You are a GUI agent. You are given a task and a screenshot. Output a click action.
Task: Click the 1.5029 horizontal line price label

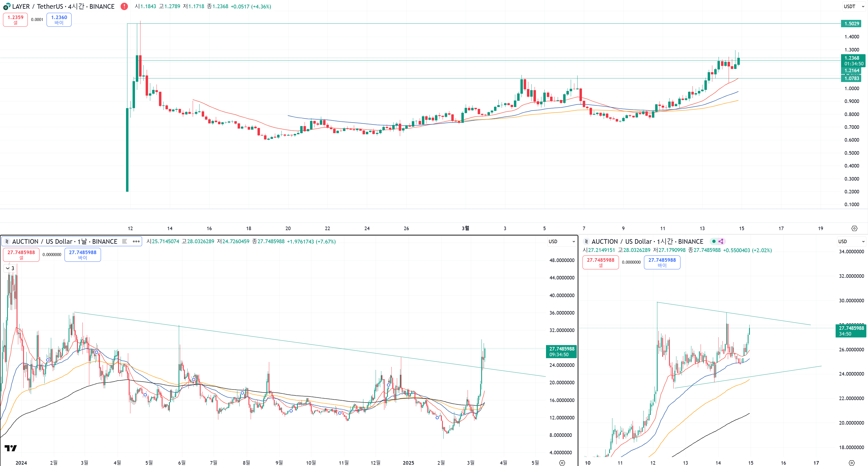click(851, 24)
